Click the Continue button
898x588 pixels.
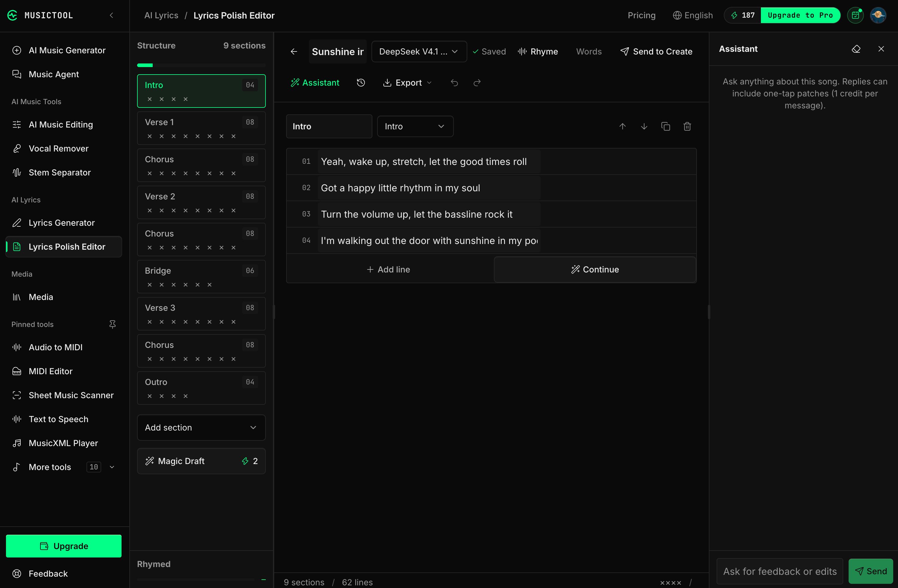tap(595, 269)
